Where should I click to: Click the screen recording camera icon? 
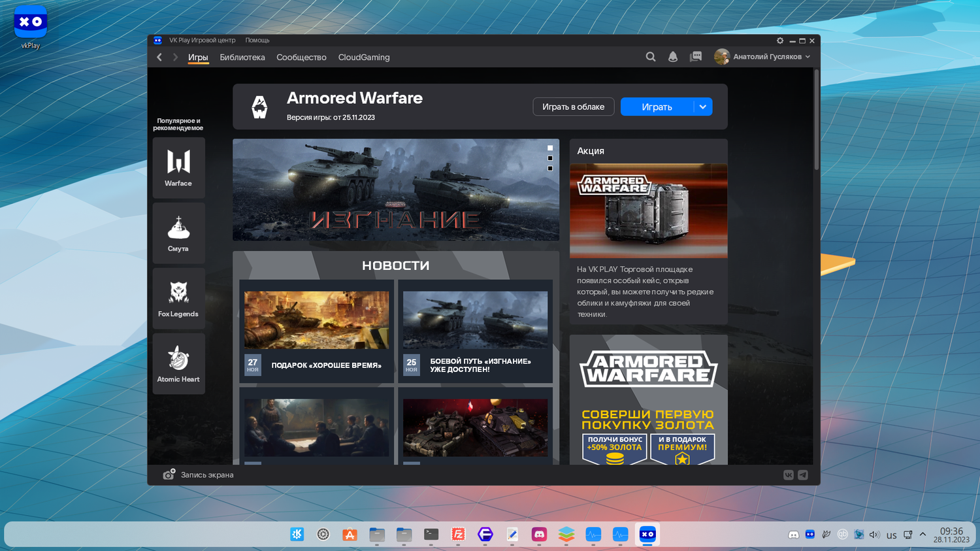pyautogui.click(x=169, y=475)
